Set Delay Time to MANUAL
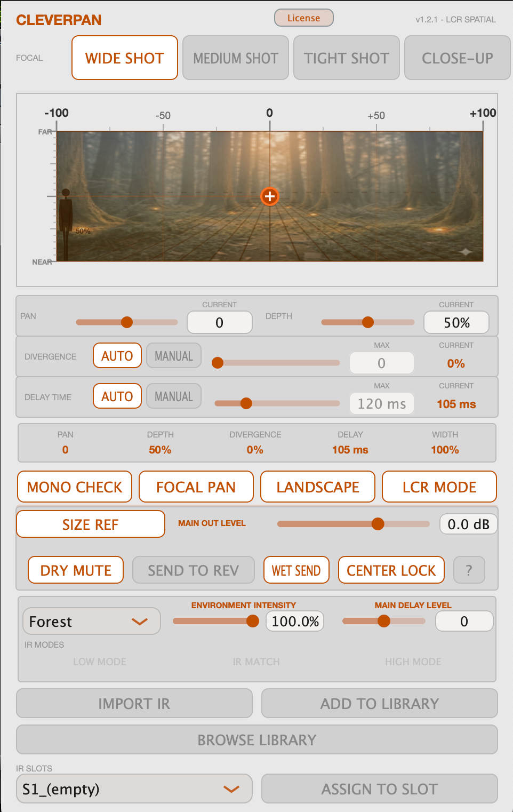This screenshot has width=513, height=812. point(174,396)
